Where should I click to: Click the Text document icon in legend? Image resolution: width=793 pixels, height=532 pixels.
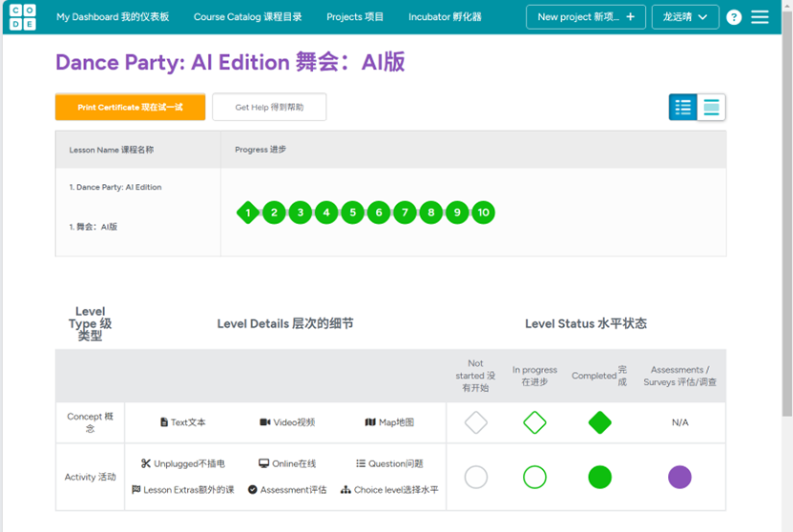click(x=164, y=422)
